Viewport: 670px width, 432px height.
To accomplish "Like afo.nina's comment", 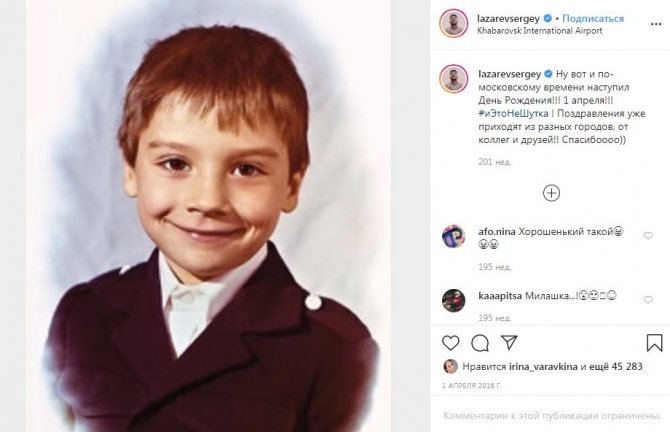I will click(x=647, y=236).
